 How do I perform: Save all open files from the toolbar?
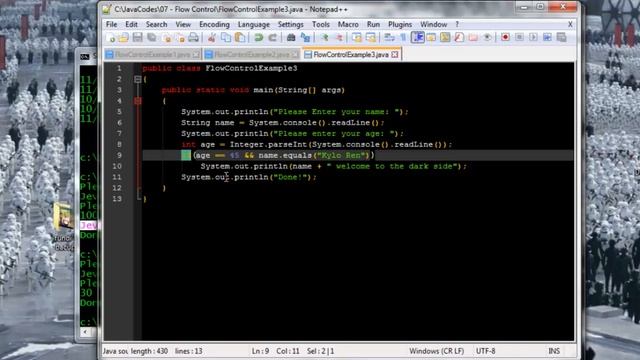pos(151,38)
